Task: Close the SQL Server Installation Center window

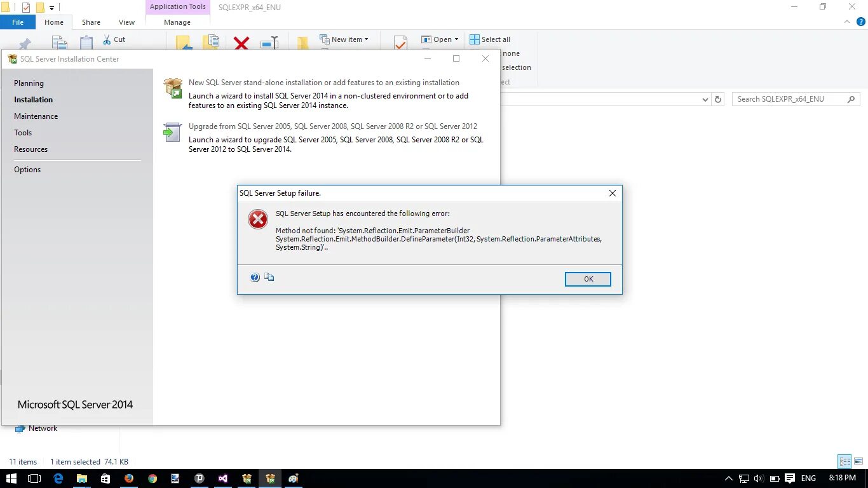Action: 485,58
